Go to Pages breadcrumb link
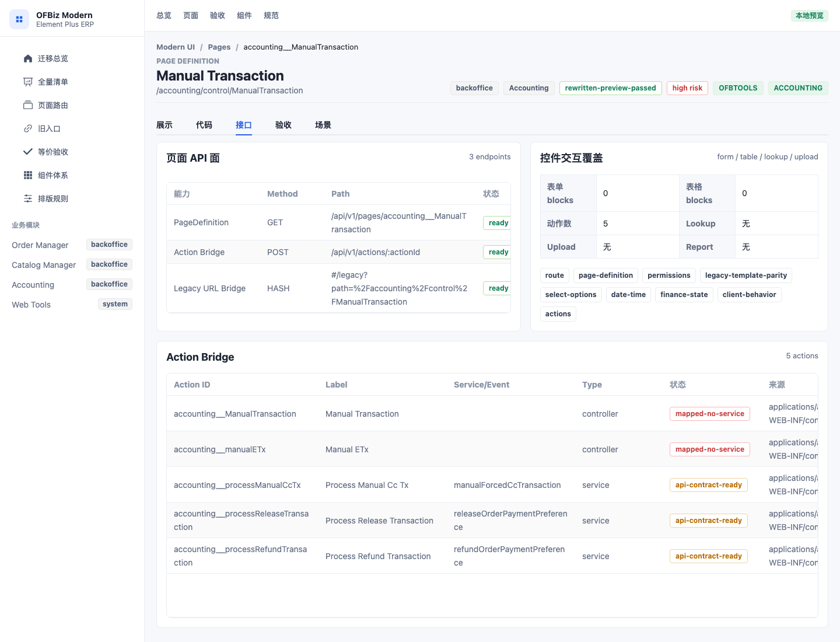 click(219, 47)
